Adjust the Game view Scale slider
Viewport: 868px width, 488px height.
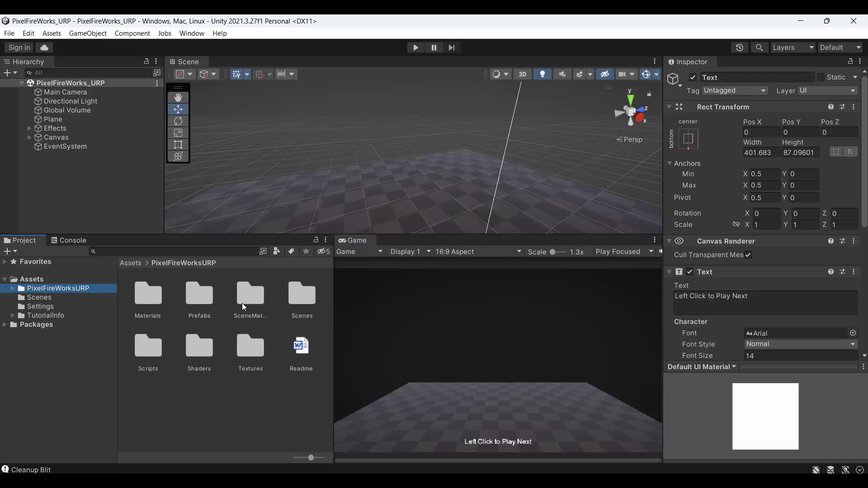pyautogui.click(x=557, y=252)
